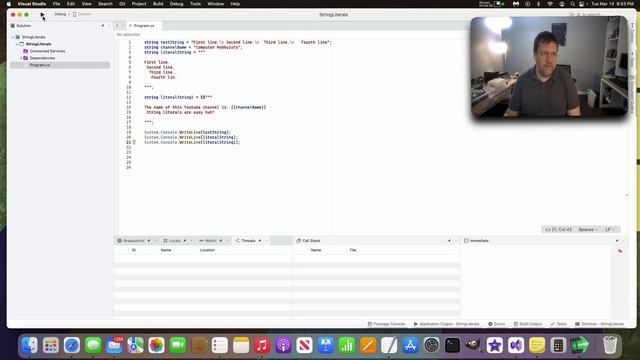The image size is (640, 360).
Task: Open Finder from the Dock
Action: point(29,345)
